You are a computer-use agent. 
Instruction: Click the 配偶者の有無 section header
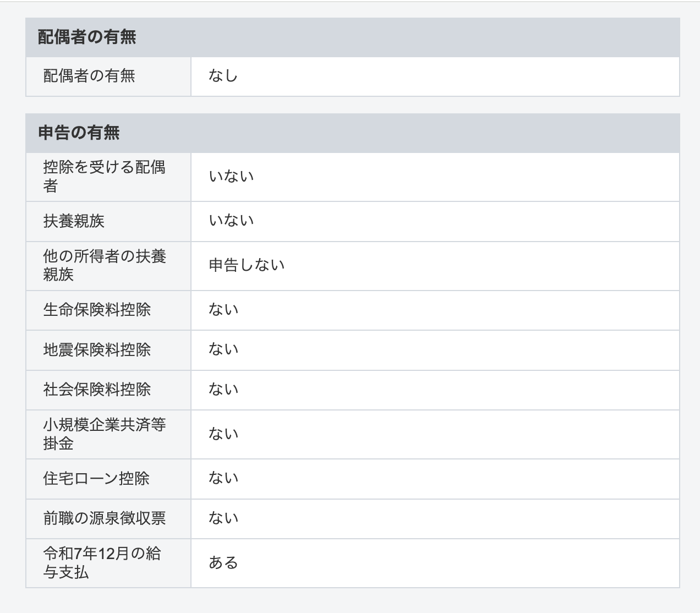tap(87, 37)
